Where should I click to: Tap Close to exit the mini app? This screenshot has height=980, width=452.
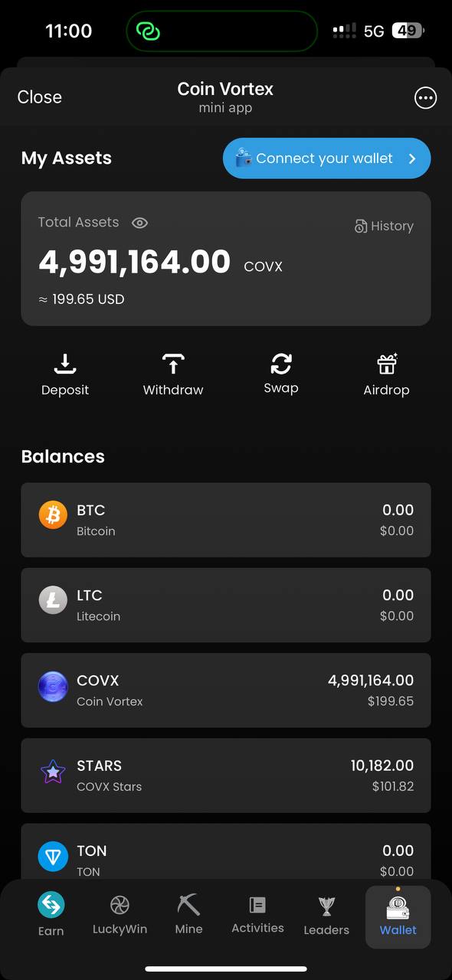point(39,97)
